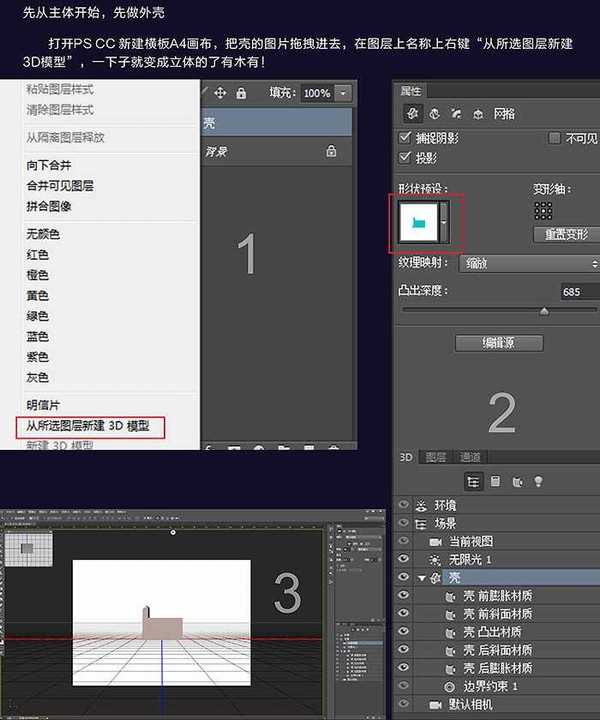Click the secondary view thumbnail in 3D workspace
This screenshot has height=720, width=600.
point(28,549)
